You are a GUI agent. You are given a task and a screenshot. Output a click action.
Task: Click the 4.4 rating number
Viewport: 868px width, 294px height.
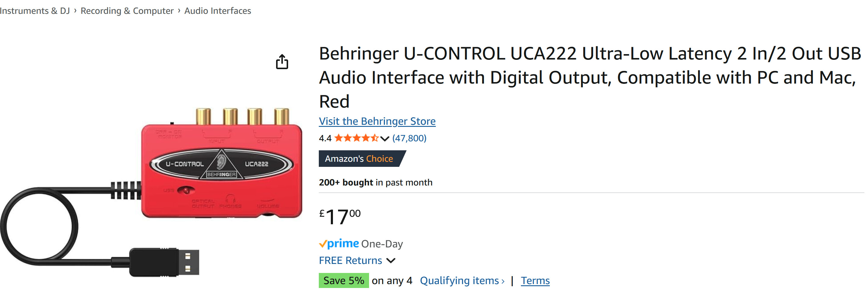tap(325, 138)
